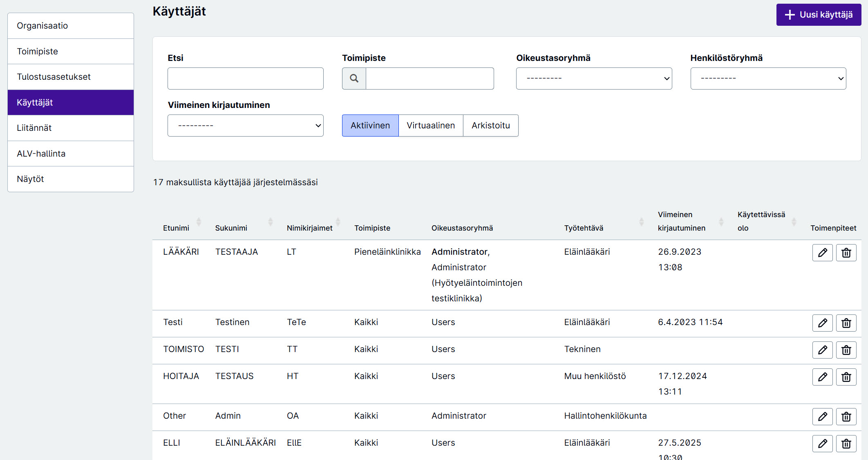Click the 17 maksullista käyttäjää text
This screenshot has height=460, width=868.
235,182
